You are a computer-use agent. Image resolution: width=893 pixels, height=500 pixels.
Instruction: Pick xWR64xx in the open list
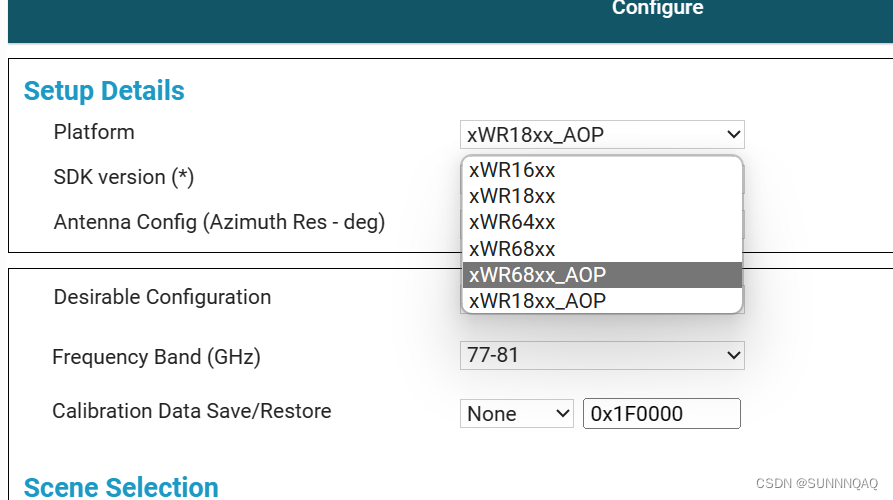click(x=602, y=222)
